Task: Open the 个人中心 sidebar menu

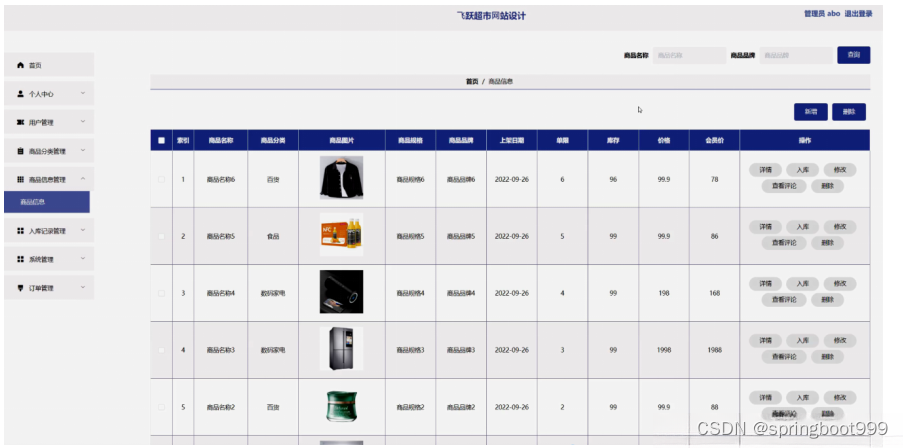Action: pos(49,93)
